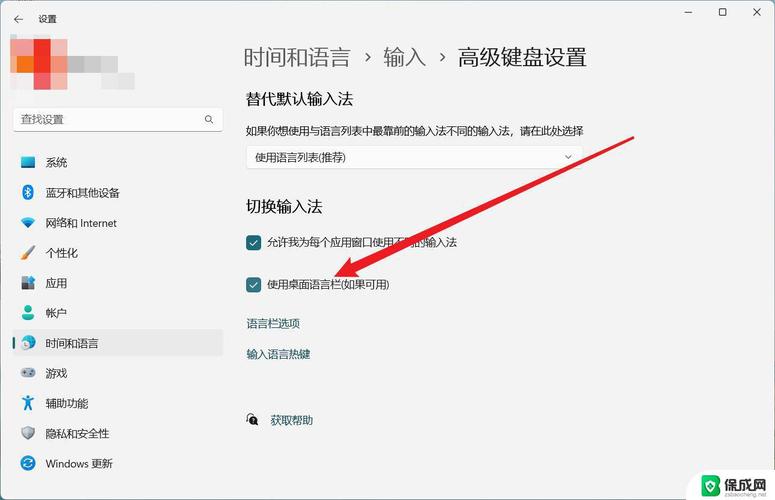Go to 网络和 Internet section

coord(118,223)
